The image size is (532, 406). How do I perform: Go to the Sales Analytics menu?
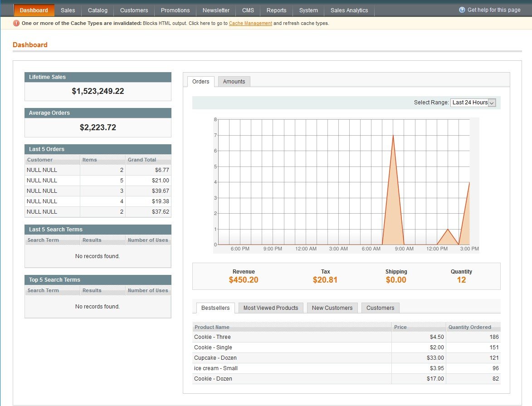pos(349,10)
